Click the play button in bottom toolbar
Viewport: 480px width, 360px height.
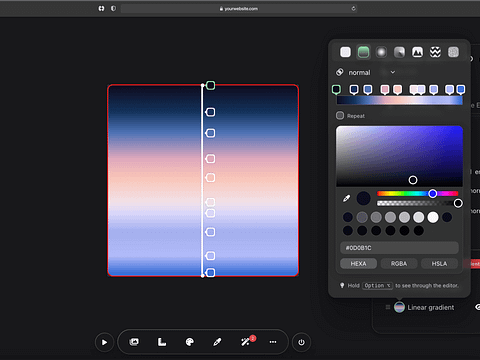click(104, 342)
